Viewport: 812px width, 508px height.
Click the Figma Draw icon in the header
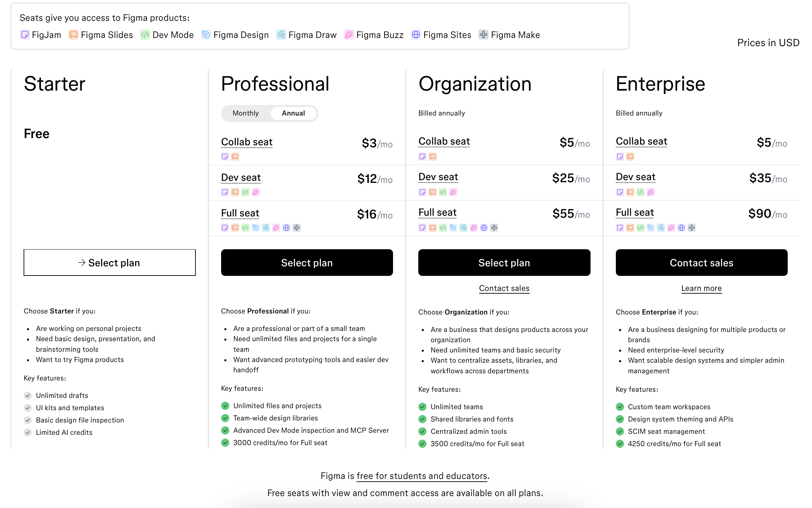[x=281, y=35]
